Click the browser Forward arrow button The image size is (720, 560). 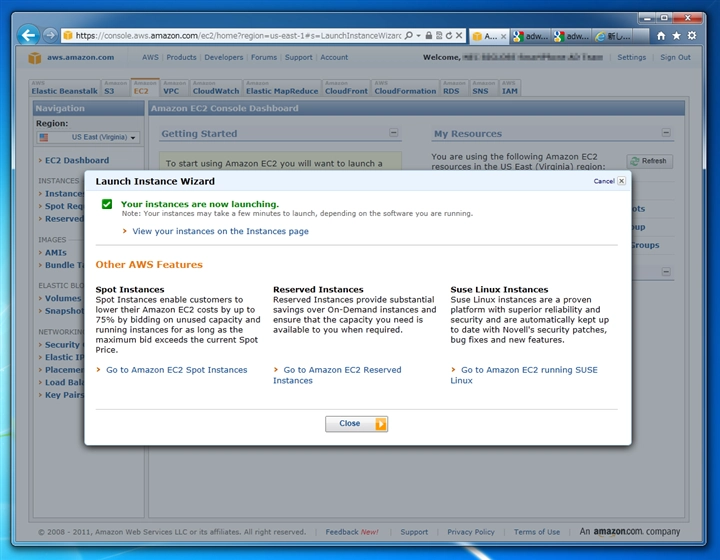(50, 35)
